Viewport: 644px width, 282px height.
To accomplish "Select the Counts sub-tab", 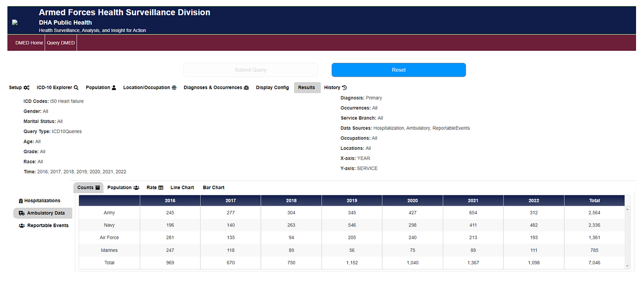I will click(88, 187).
